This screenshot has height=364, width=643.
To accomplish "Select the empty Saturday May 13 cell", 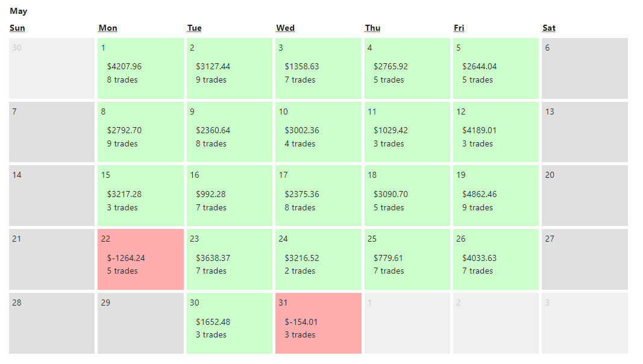I will [584, 131].
